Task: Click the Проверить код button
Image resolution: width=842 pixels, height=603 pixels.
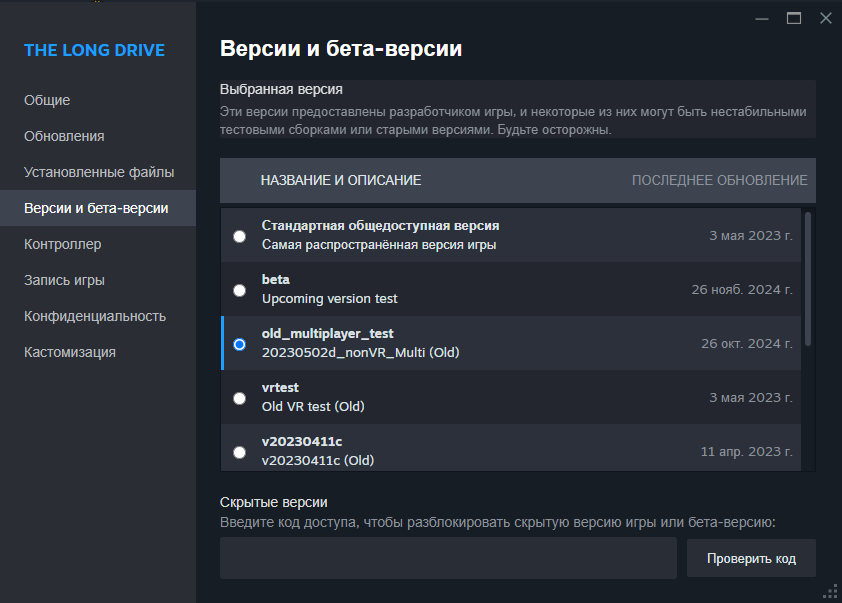Action: [751, 558]
